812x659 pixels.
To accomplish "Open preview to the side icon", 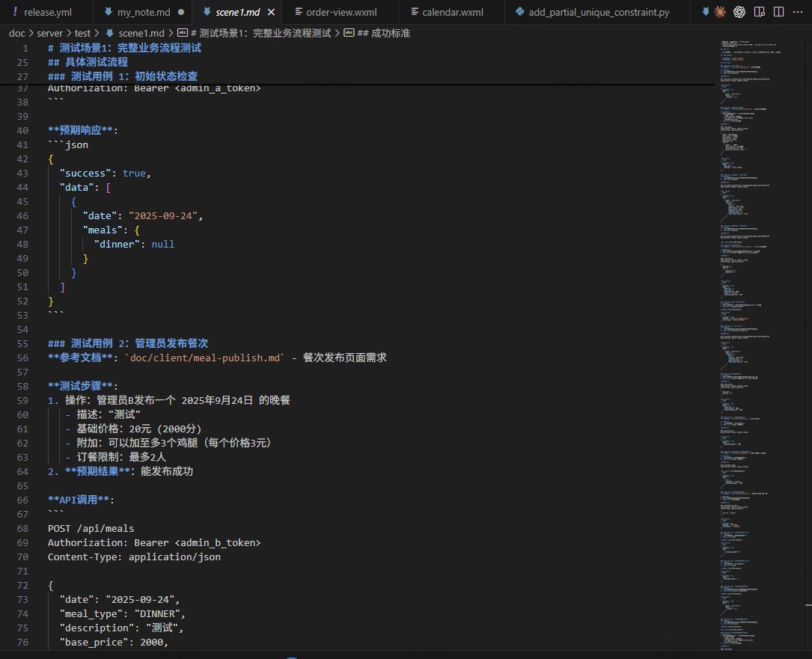I will 760,11.
